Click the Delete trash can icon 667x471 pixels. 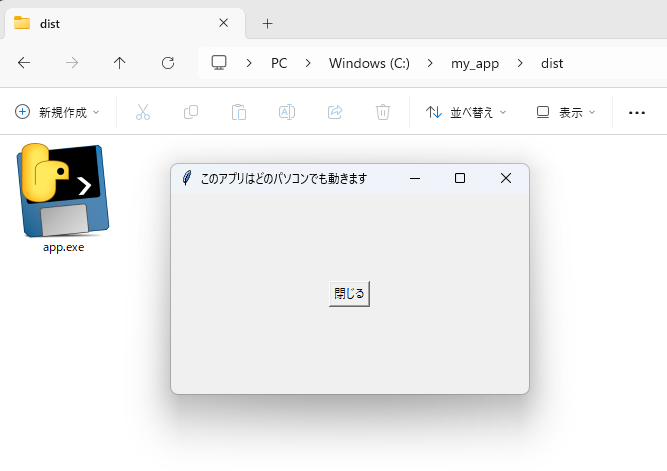point(383,112)
